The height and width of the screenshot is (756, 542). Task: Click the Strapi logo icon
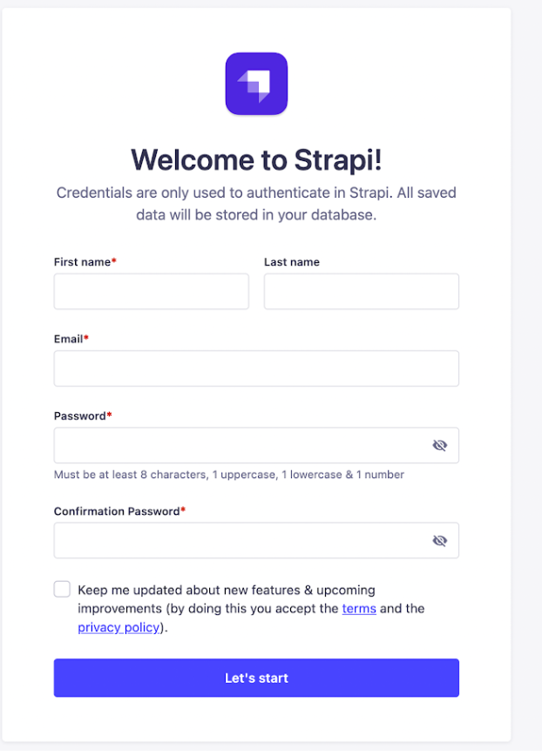click(x=256, y=83)
